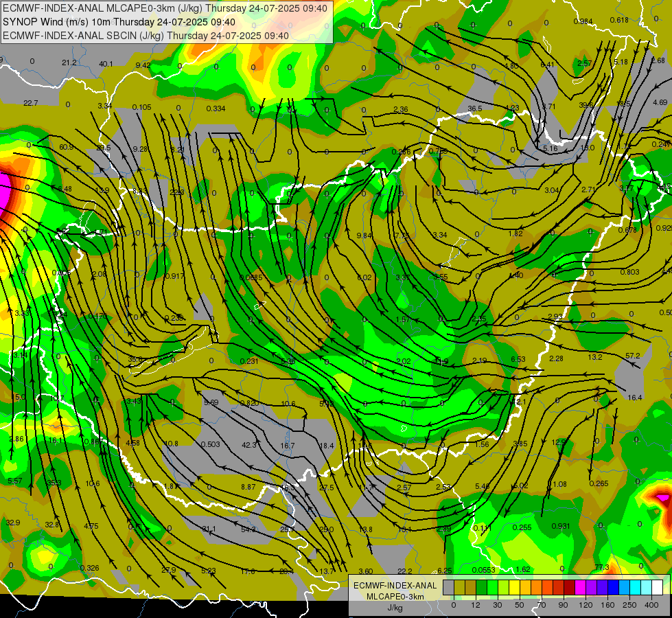Pick the bright cyan legend swatch above 250

[636, 587]
